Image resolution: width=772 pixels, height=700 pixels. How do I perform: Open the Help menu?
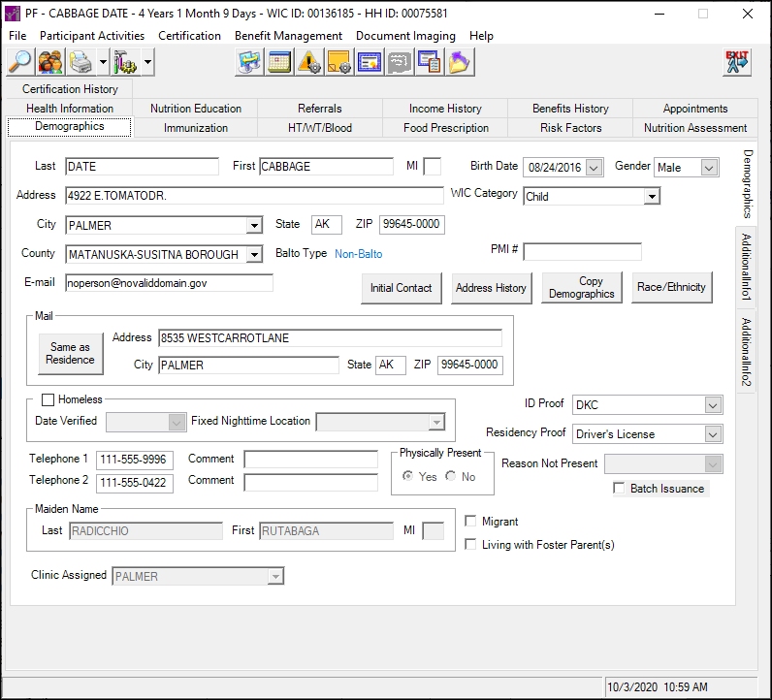tap(481, 36)
